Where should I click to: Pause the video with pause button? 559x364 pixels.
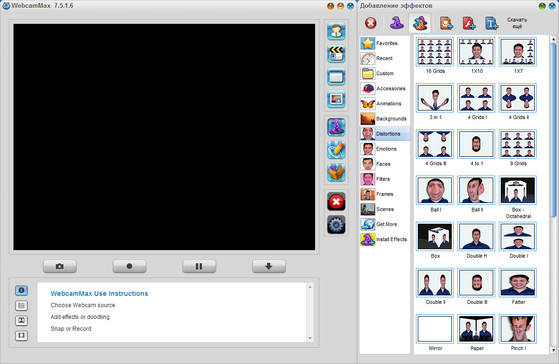199,266
